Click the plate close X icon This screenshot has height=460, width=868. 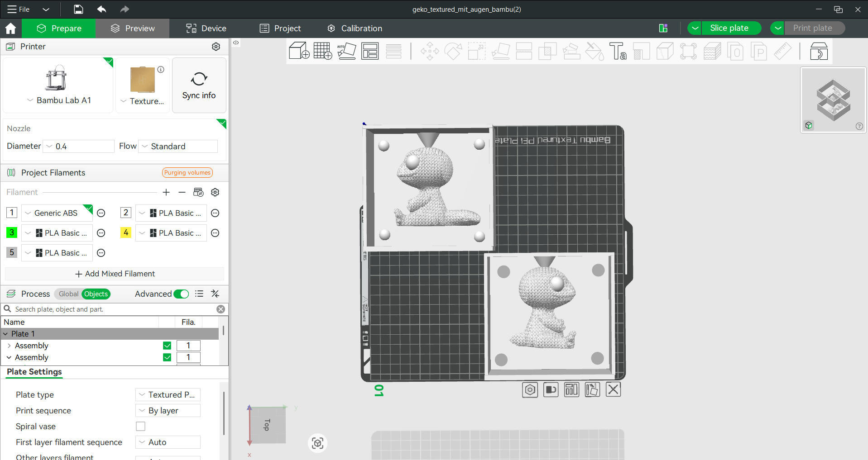pos(613,389)
